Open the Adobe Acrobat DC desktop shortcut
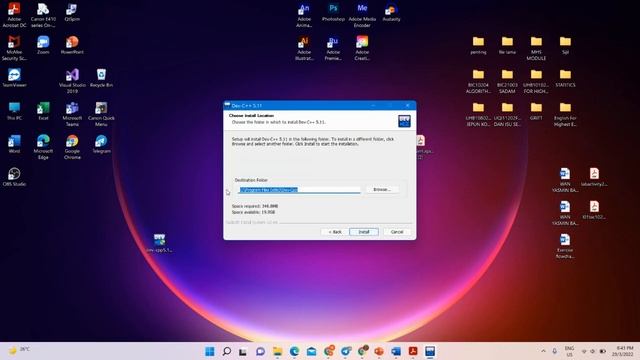The width and height of the screenshot is (640, 360). click(x=14, y=15)
